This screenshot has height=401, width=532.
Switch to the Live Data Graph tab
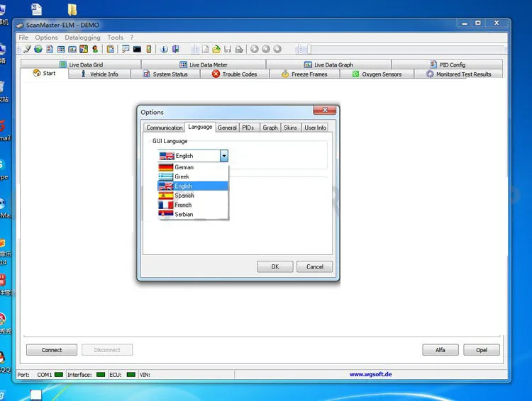pos(328,64)
